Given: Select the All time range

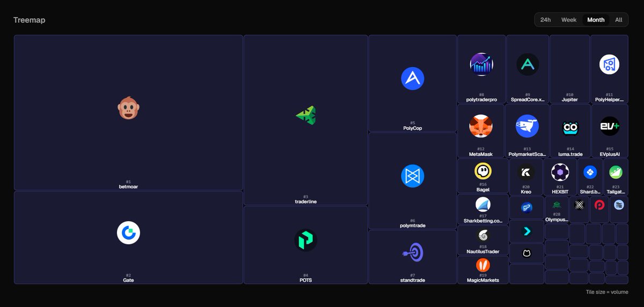Looking at the screenshot, I should pyautogui.click(x=619, y=20).
